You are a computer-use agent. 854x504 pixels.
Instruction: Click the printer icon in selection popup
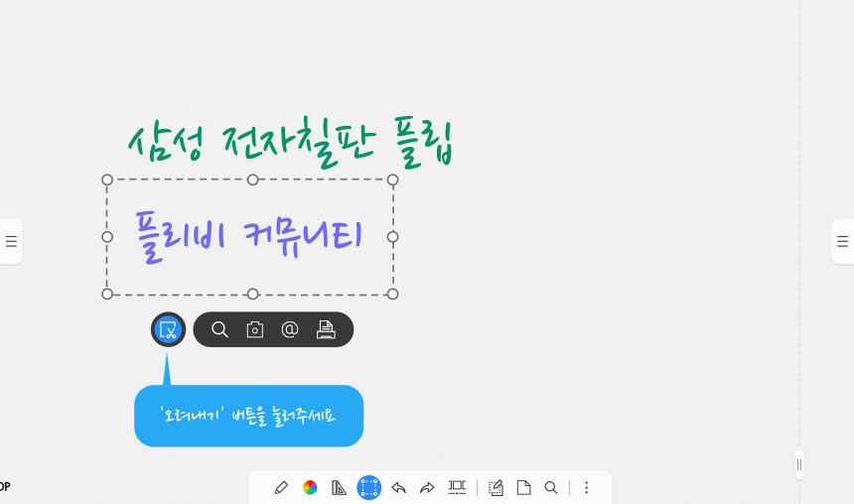pos(326,329)
